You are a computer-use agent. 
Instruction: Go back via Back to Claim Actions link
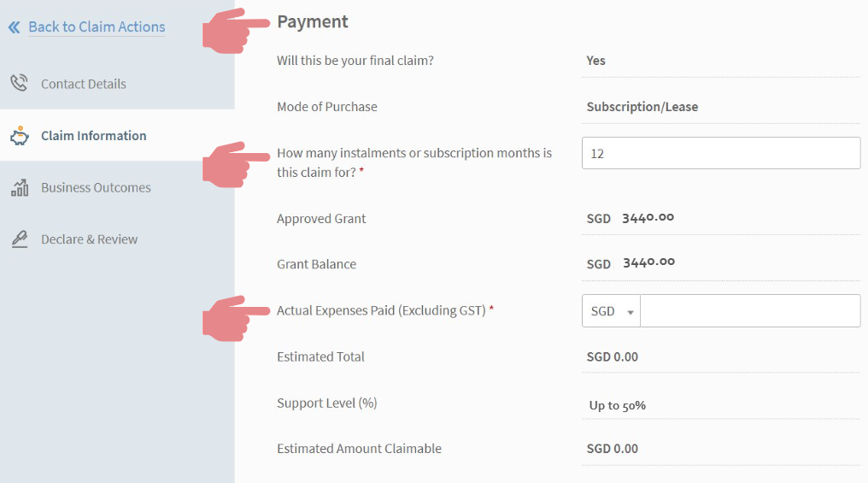point(97,27)
